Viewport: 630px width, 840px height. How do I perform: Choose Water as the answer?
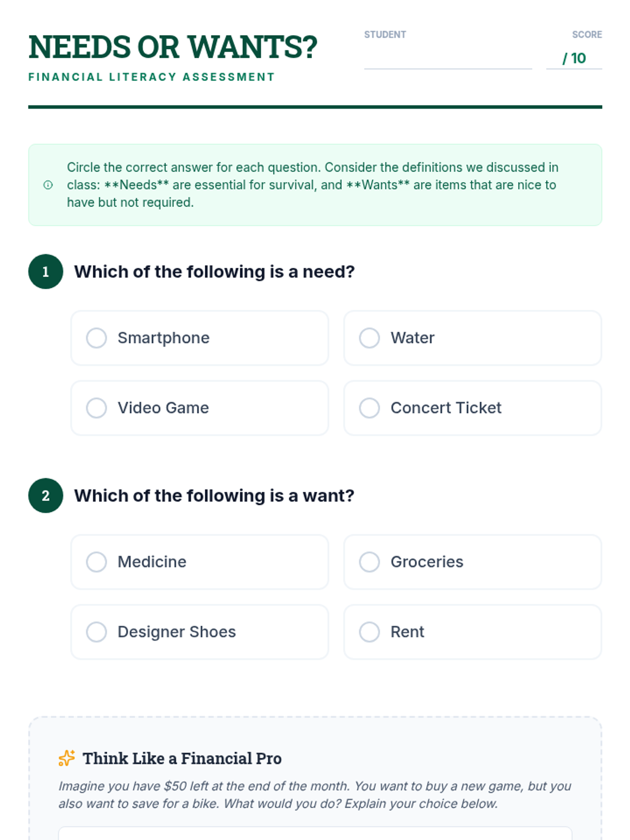(370, 338)
